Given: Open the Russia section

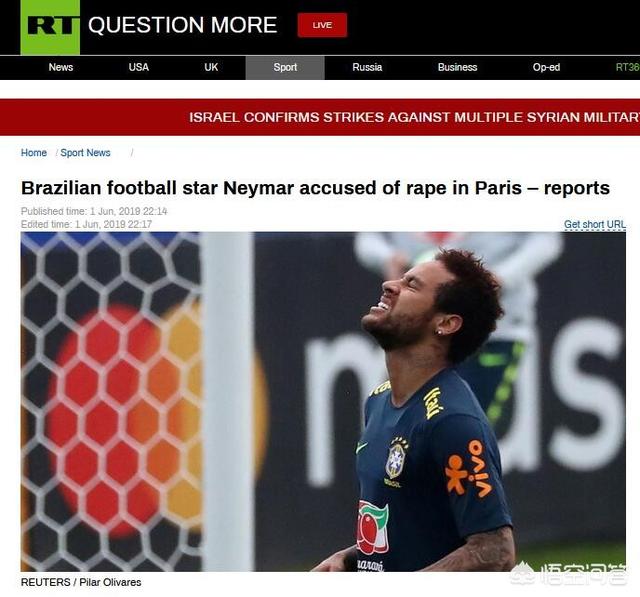Looking at the screenshot, I should pyautogui.click(x=367, y=67).
